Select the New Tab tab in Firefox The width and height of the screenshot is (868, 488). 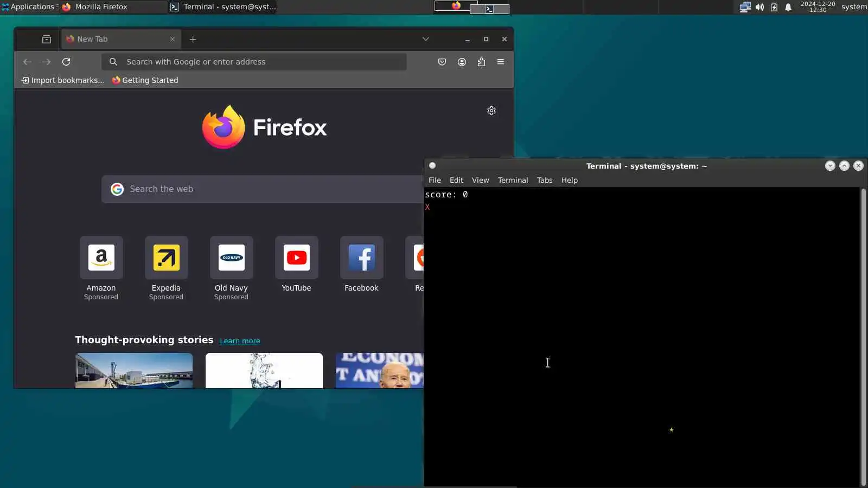121,39
